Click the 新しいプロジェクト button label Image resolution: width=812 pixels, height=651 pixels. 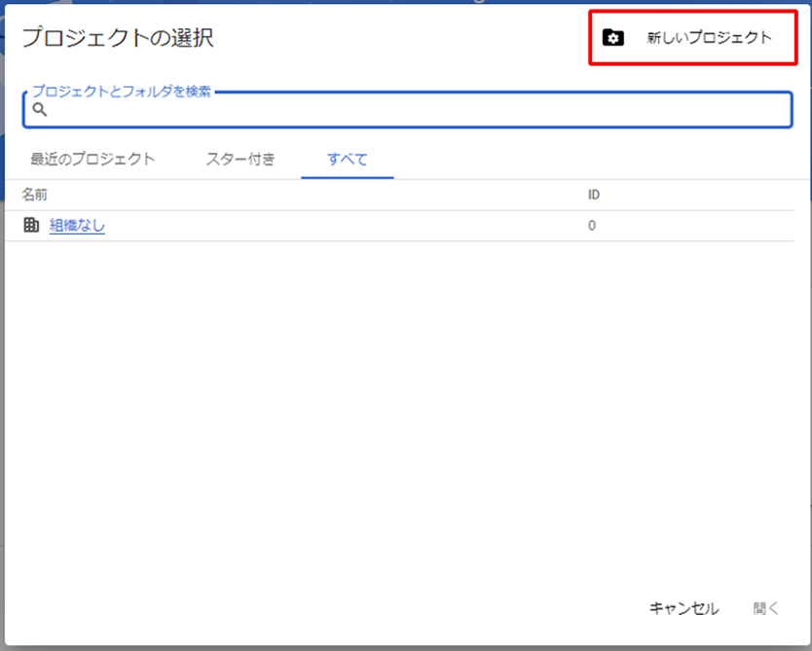709,38
